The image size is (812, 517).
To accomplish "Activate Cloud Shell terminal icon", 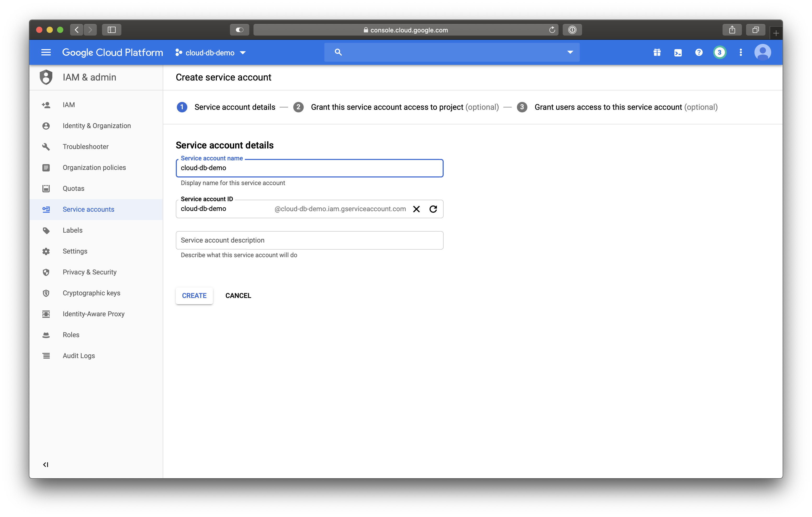I will 678,53.
